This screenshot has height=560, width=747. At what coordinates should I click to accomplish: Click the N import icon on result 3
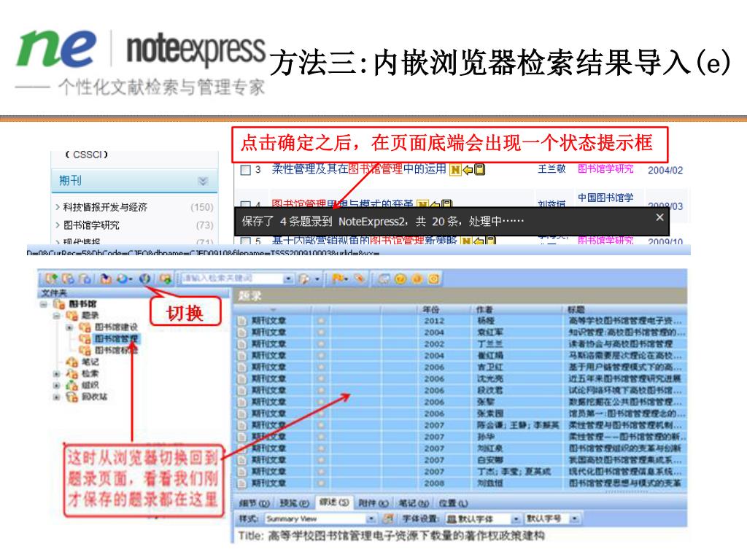455,169
